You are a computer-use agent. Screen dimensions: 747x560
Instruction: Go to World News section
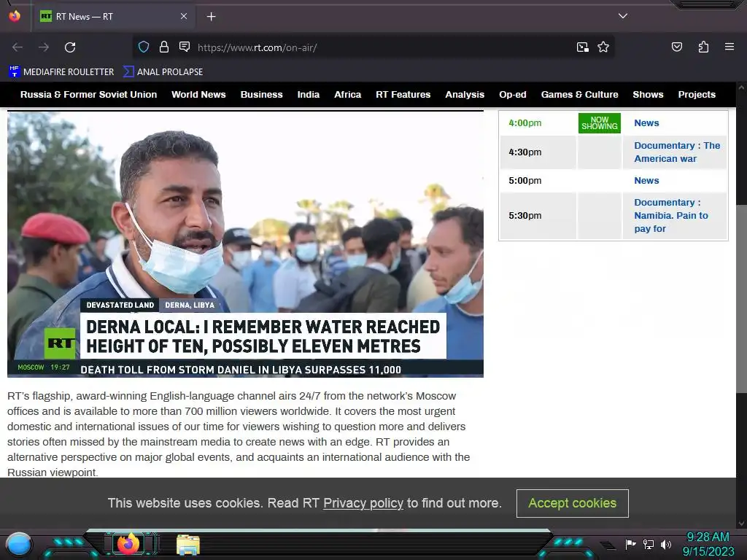198,94
